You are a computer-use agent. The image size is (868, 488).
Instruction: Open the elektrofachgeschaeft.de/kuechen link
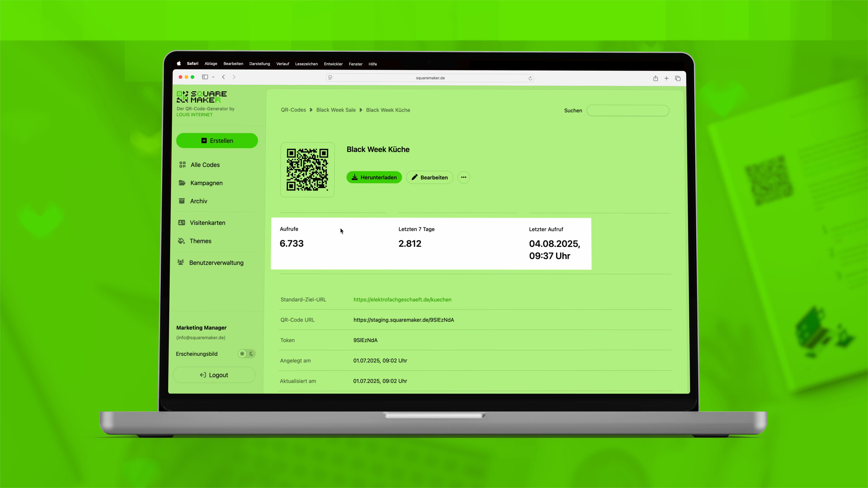(x=402, y=300)
